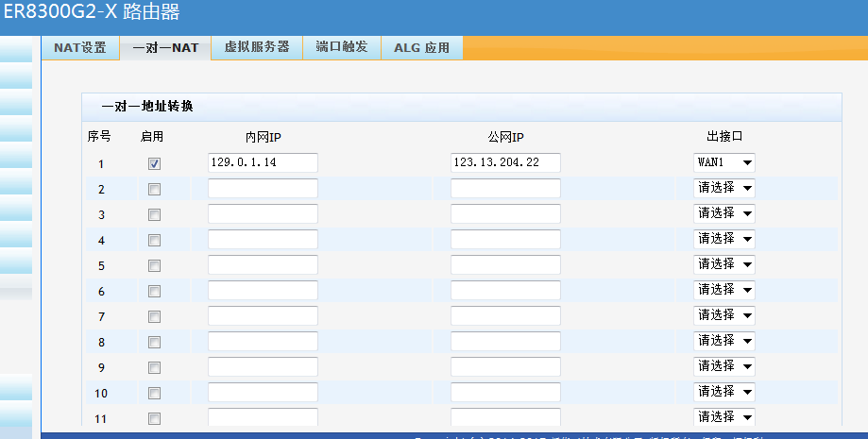Open the interface dropdown for row 4
The height and width of the screenshot is (439, 868).
724,239
